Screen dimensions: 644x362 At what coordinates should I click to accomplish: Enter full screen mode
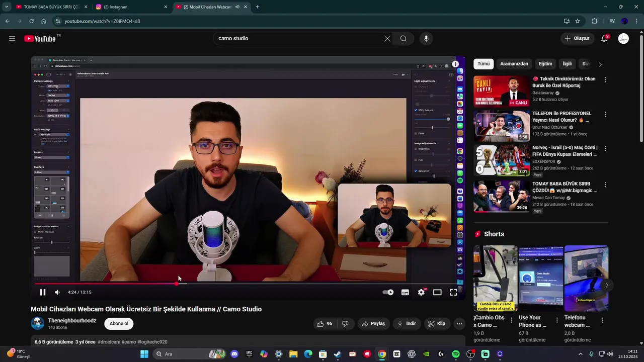(453, 292)
